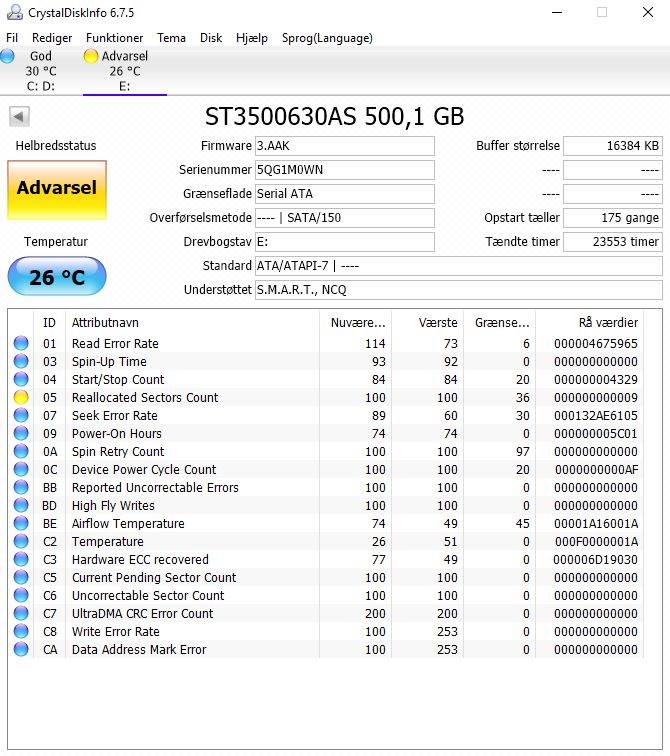Select the UltraDMA CRC Error Count name
Image resolution: width=670 pixels, height=756 pixels.
tap(142, 614)
